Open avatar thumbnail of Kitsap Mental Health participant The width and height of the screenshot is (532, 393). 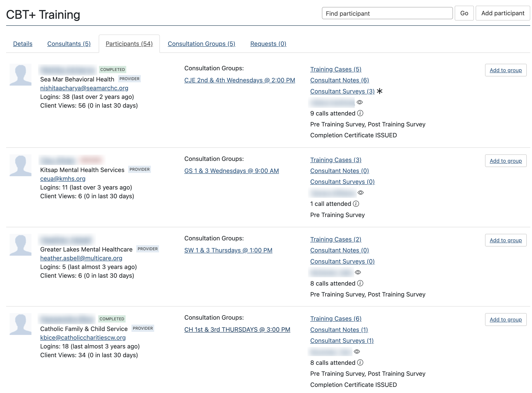point(21,165)
